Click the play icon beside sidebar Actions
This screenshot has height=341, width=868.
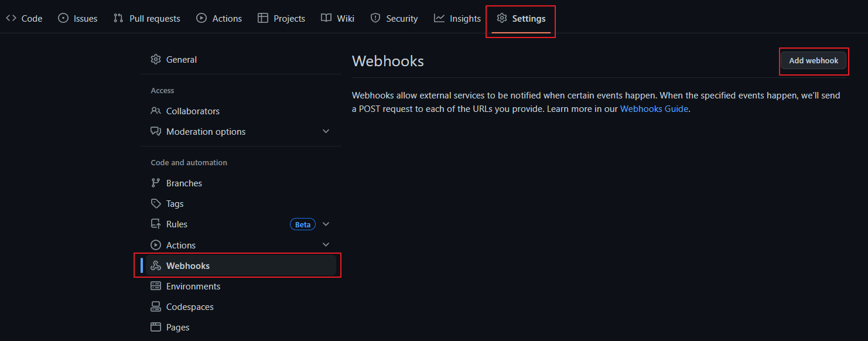pyautogui.click(x=156, y=245)
